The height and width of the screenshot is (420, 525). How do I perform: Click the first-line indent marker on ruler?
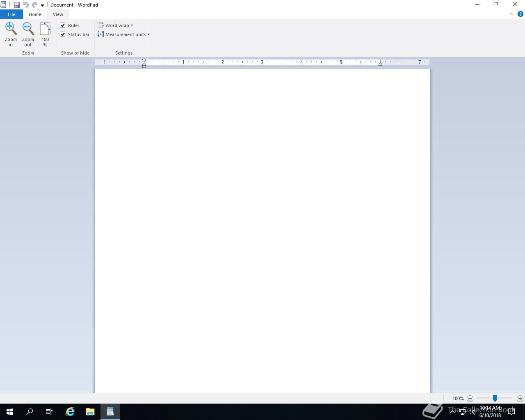tap(144, 61)
